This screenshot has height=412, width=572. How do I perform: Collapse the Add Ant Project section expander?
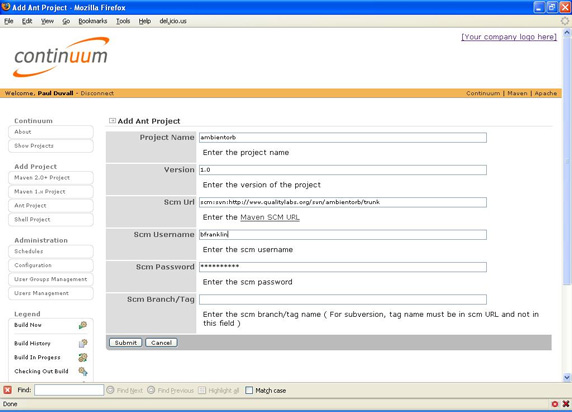[x=112, y=121]
